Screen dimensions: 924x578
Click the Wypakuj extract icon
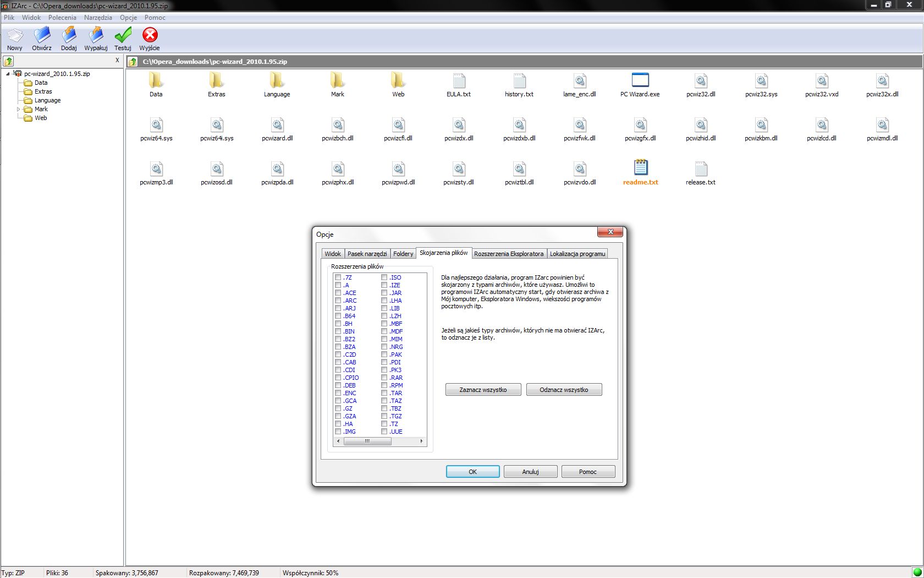click(x=96, y=35)
